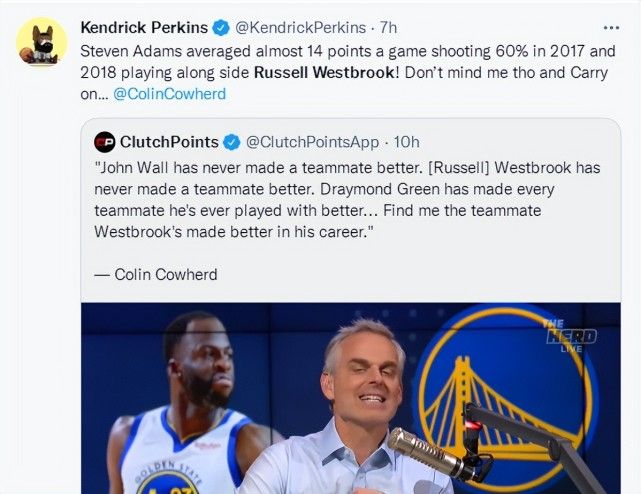Click ClutchPoints' blue verified checkmark
This screenshot has height=494, width=641.
point(232,142)
